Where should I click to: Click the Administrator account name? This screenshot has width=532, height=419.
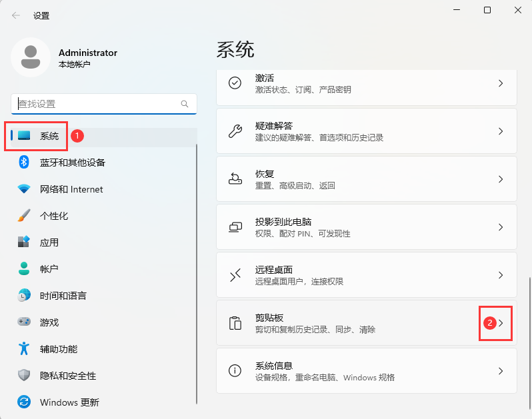click(88, 53)
